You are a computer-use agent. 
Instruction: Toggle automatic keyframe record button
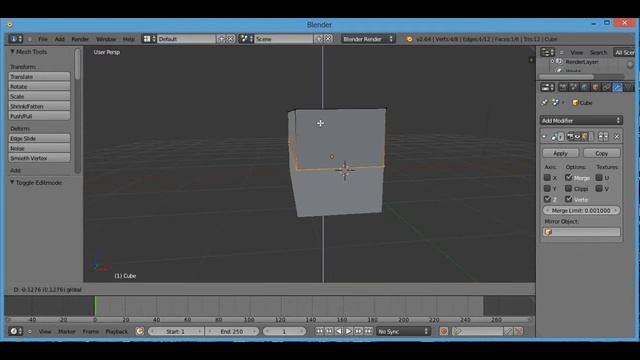coord(444,331)
